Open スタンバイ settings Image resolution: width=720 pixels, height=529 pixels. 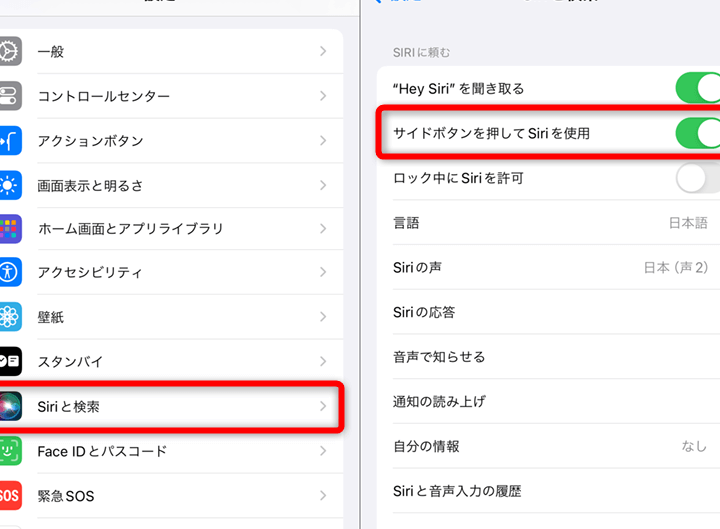click(171, 361)
